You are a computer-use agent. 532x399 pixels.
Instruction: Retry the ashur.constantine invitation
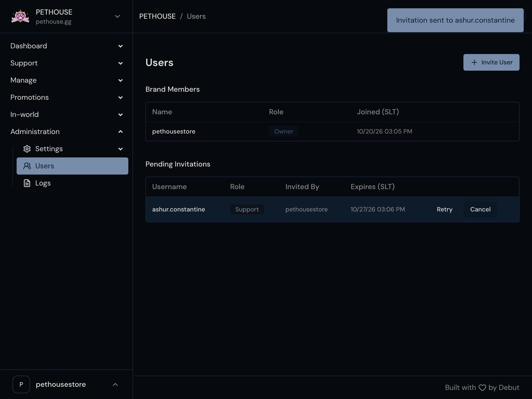pos(444,209)
